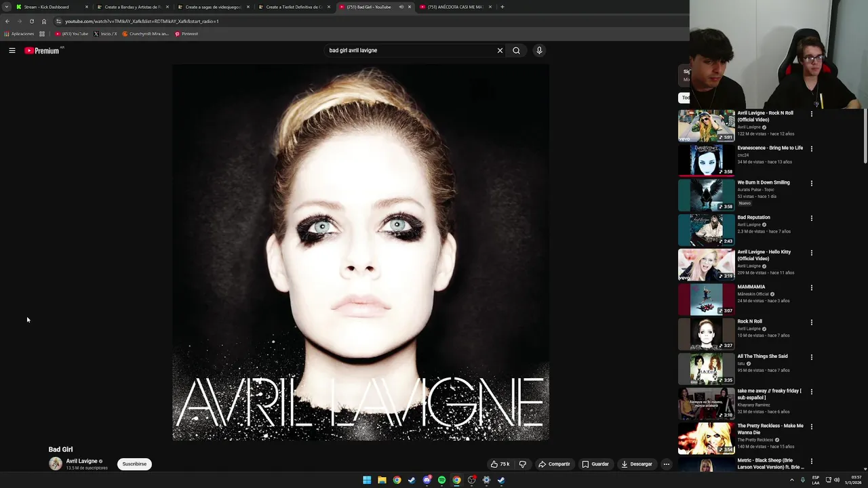Screen dimensions: 868x488
Task: Open File Explorer from the taskbar
Action: click(x=382, y=480)
